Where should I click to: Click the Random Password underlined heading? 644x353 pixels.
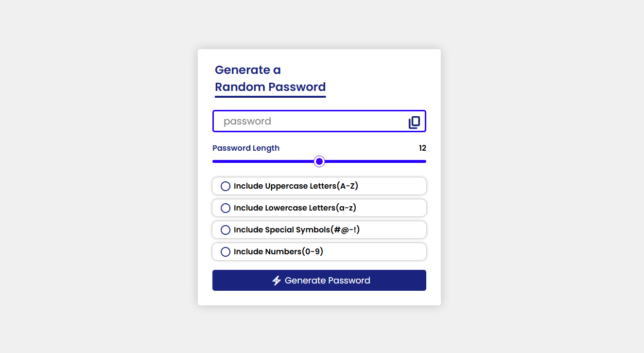[x=270, y=87]
